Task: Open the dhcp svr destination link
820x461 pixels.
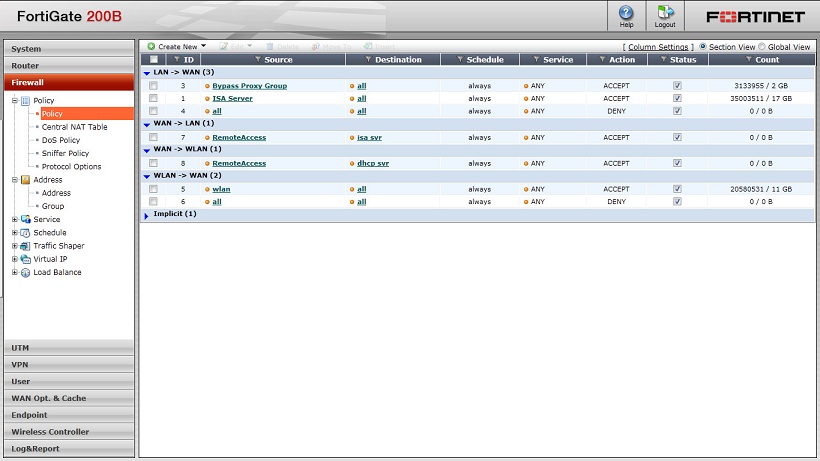Action: [373, 163]
